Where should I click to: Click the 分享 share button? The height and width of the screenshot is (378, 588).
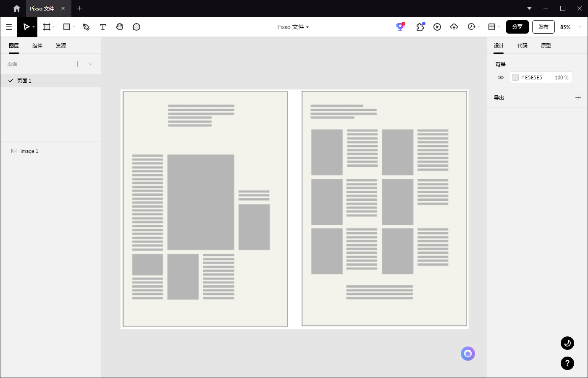coord(517,27)
